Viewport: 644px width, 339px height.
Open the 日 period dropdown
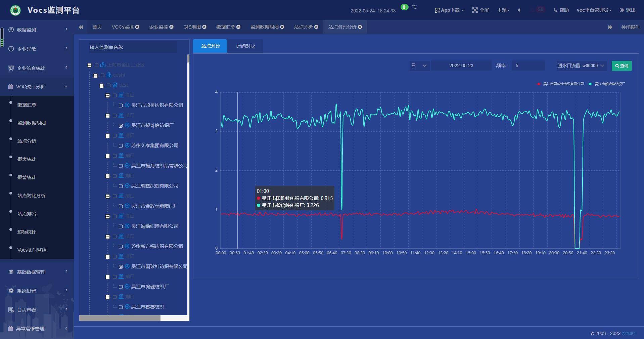pos(419,66)
